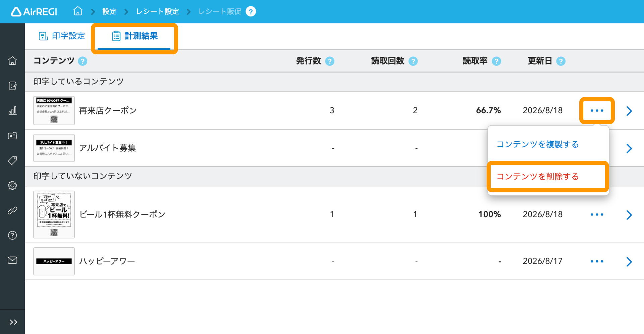
Task: Open the sidebar price tag icon
Action: (12, 160)
